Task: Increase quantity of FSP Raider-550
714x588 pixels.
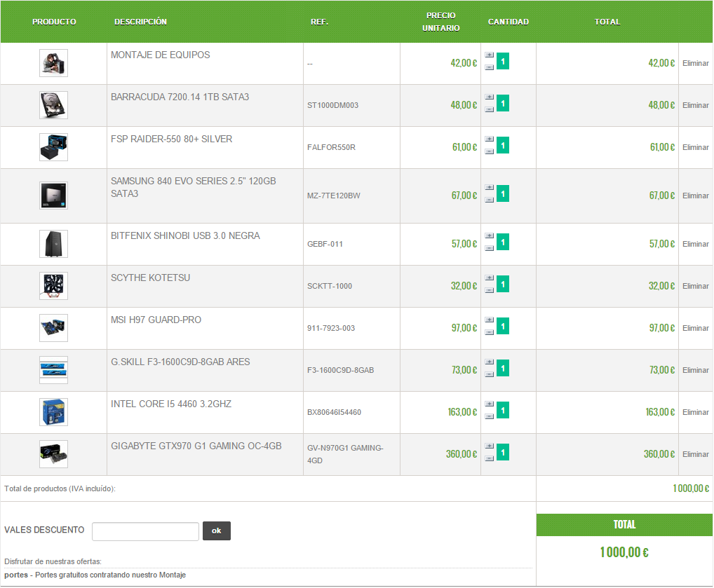Action: 489,139
